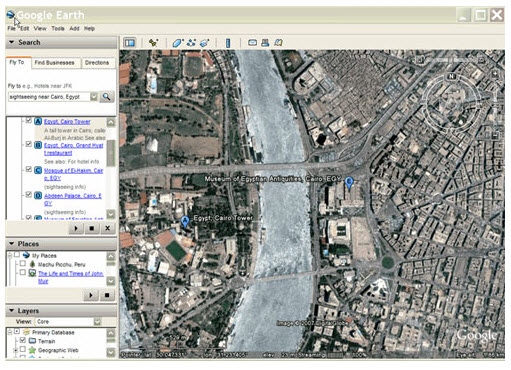Click the blue A marker icon in results
This screenshot has height=370, width=511.
[x=38, y=121]
